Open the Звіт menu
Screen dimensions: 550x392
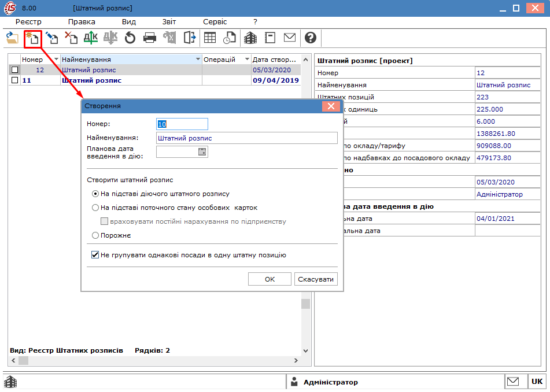[x=169, y=22]
